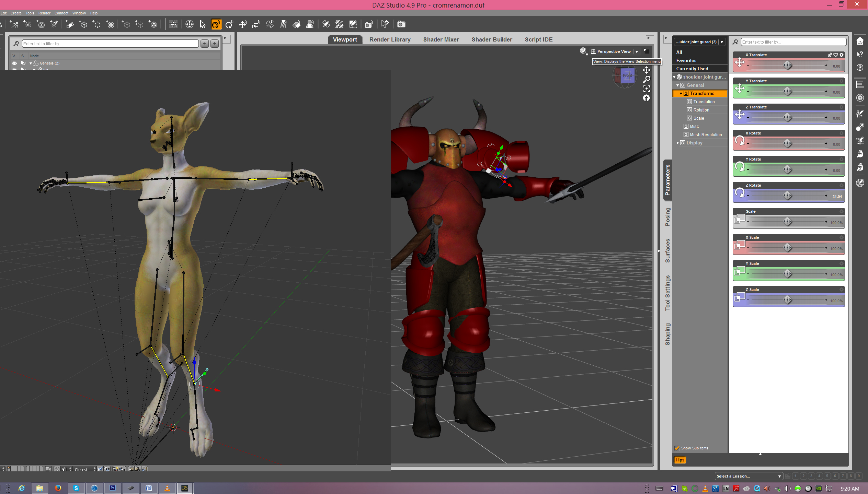Screen dimensions: 868x494
Task: Click the Create New Spotlight icon
Action: 54,24
